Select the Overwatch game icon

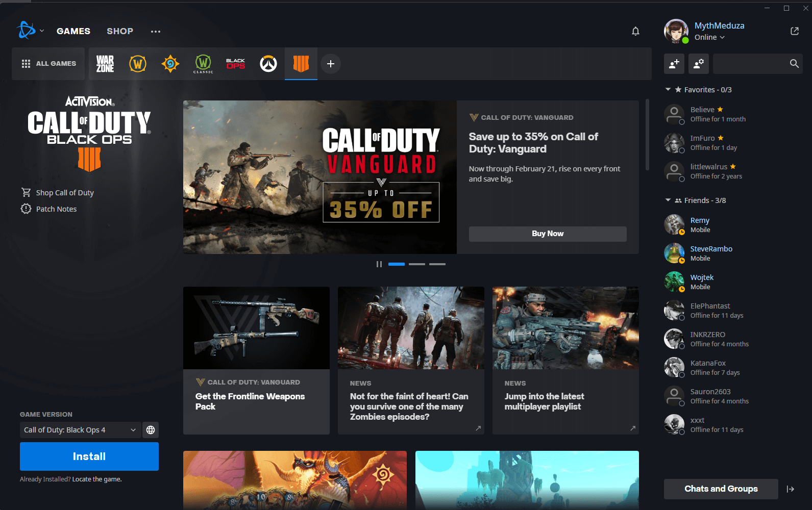(x=268, y=64)
